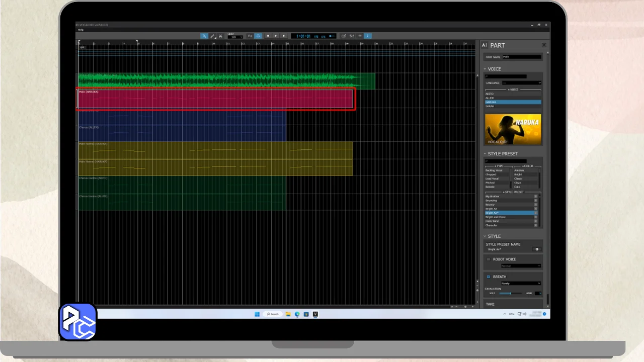
Task: Enable the Robot Voice checkbox
Action: (488, 259)
